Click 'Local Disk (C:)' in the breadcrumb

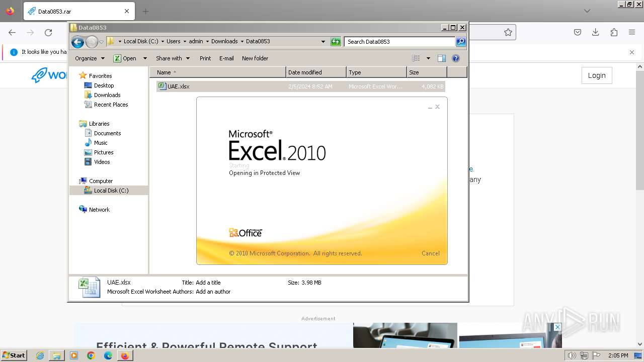pyautogui.click(x=141, y=42)
